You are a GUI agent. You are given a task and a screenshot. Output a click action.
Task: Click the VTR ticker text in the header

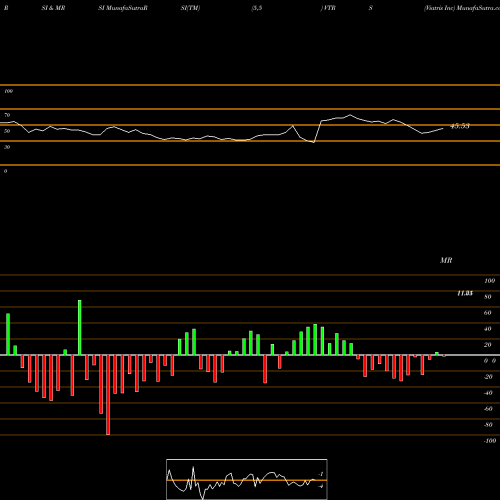pos(329,8)
